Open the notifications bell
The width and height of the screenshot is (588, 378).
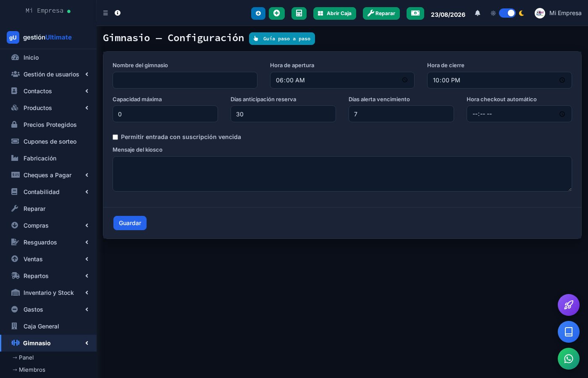[478, 13]
